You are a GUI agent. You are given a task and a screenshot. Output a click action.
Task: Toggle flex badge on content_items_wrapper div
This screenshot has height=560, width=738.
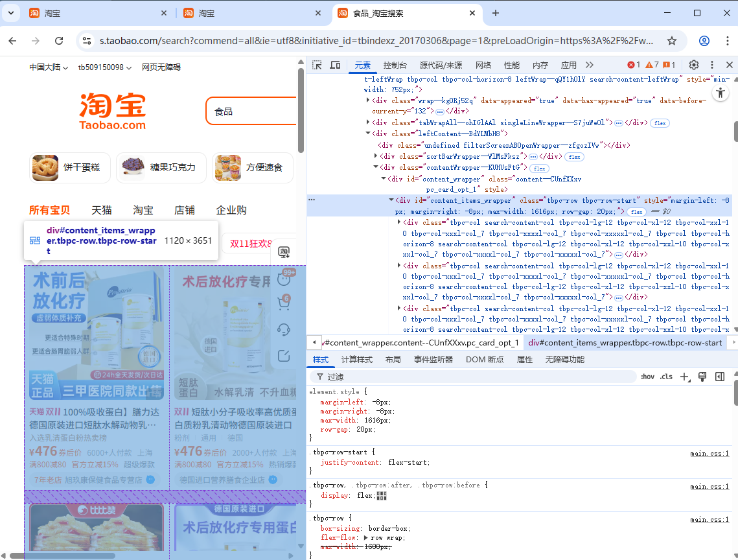pos(637,212)
